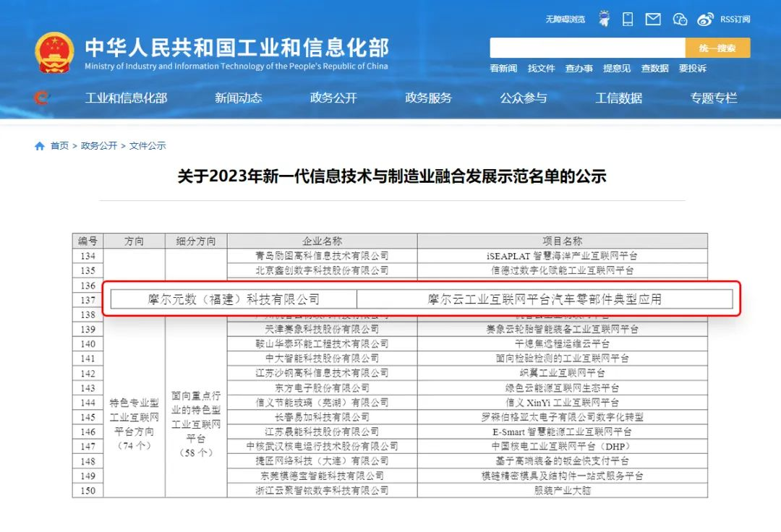Open the 新闻动态 navigation menu
The image size is (781, 532).
(239, 99)
